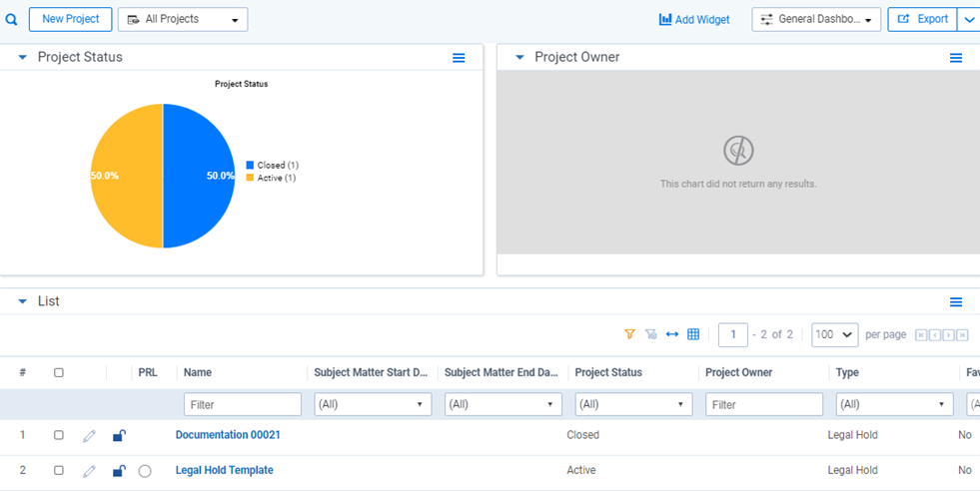Click the Closed (1) legend swatch
Viewport: 980px width, 492px height.
tap(250, 166)
